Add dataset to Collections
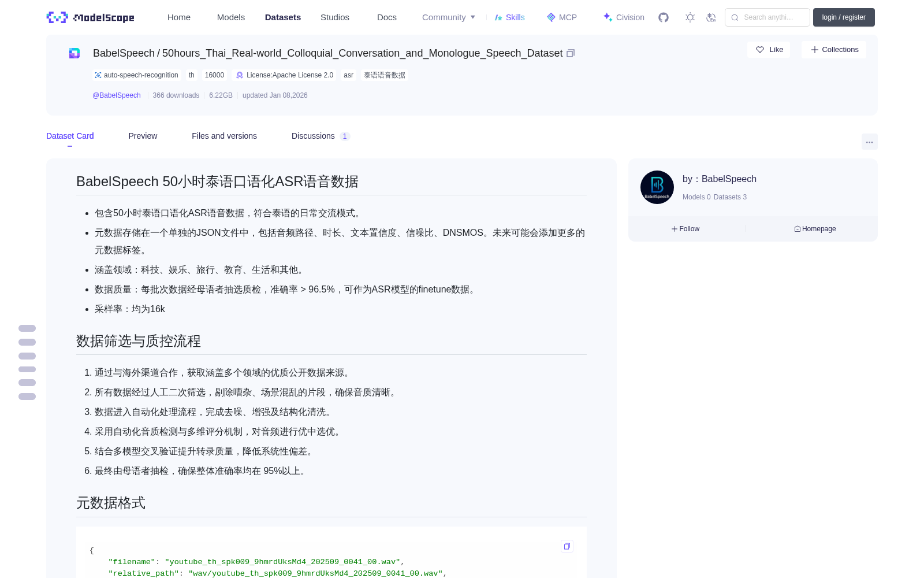 point(834,50)
